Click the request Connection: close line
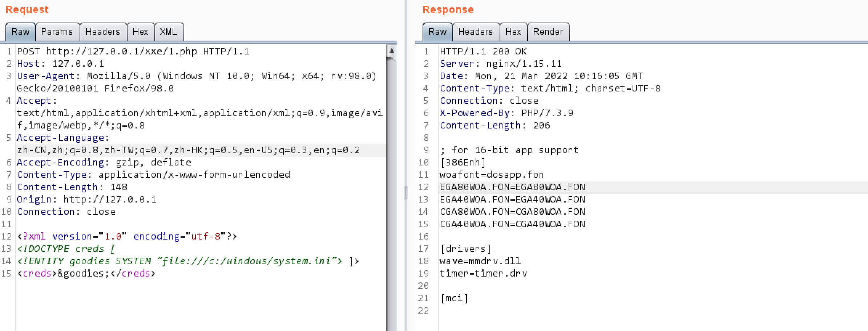The height and width of the screenshot is (331, 868). coord(66,212)
